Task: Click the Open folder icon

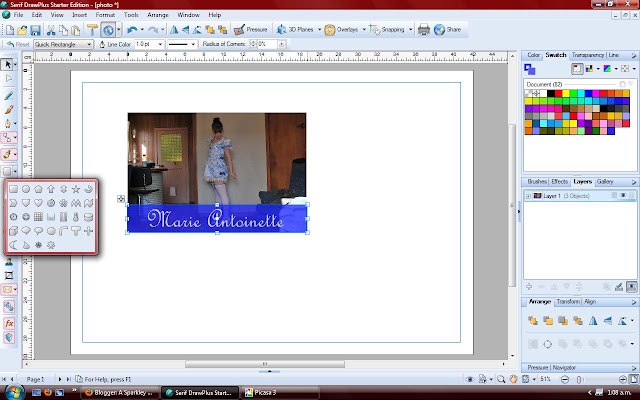Action: point(22,30)
